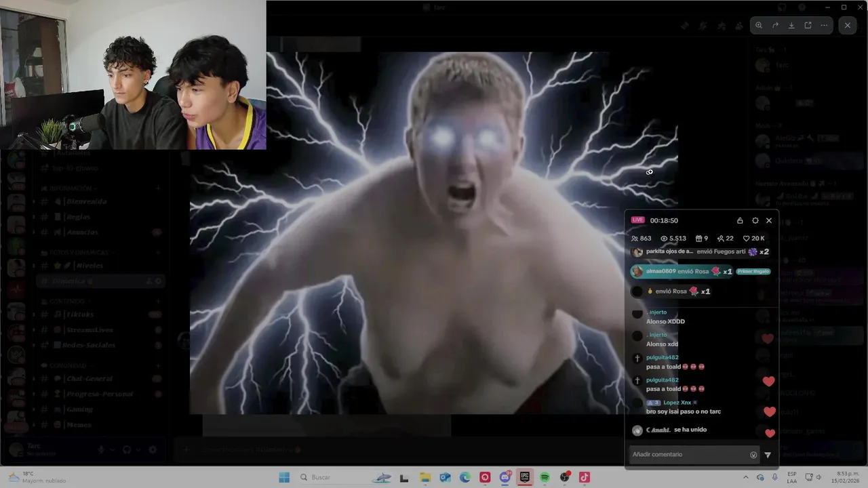
Task: Click the 00:18:50 live timer
Action: coord(664,220)
